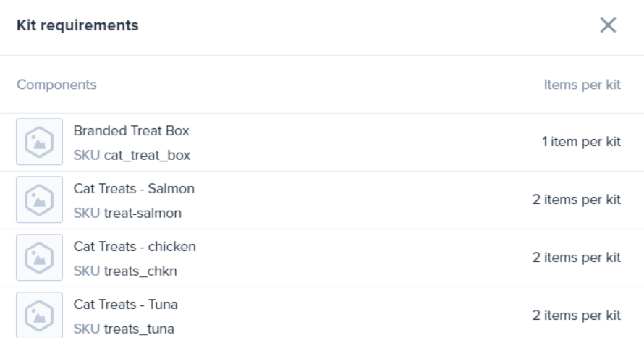This screenshot has width=644, height=338.
Task: Click the SKU treats_chkn label
Action: 125,271
